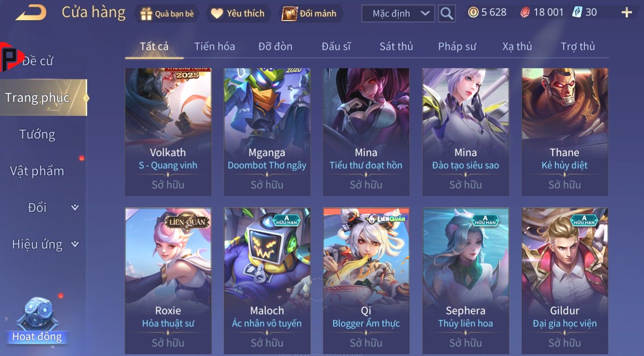Viewport: 644px width, 356px height.
Task: Click the gold coin balance icon
Action: coord(473,12)
